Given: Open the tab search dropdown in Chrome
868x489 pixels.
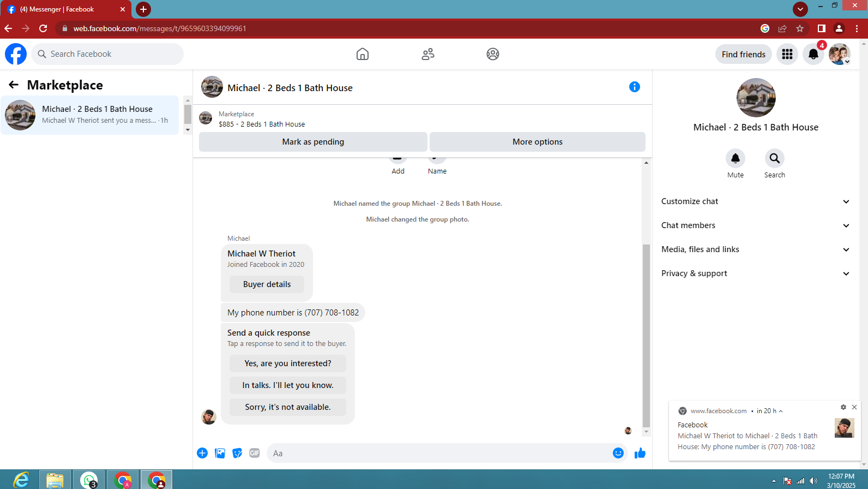Looking at the screenshot, I should (800, 9).
